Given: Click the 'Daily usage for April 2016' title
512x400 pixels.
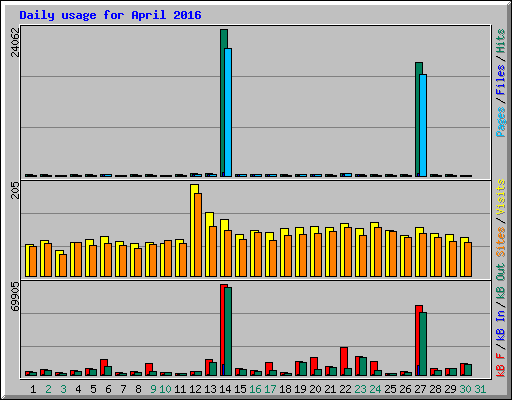Looking at the screenshot, I should click(110, 15).
